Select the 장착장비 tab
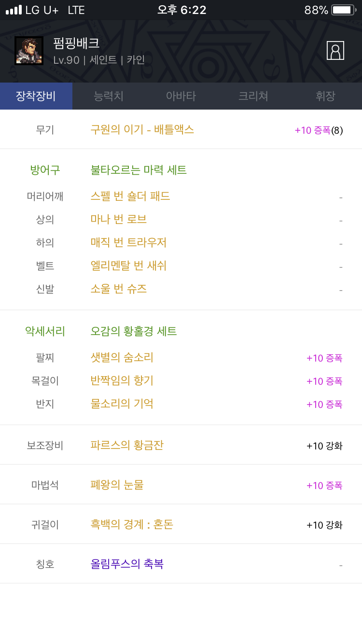 point(36,96)
